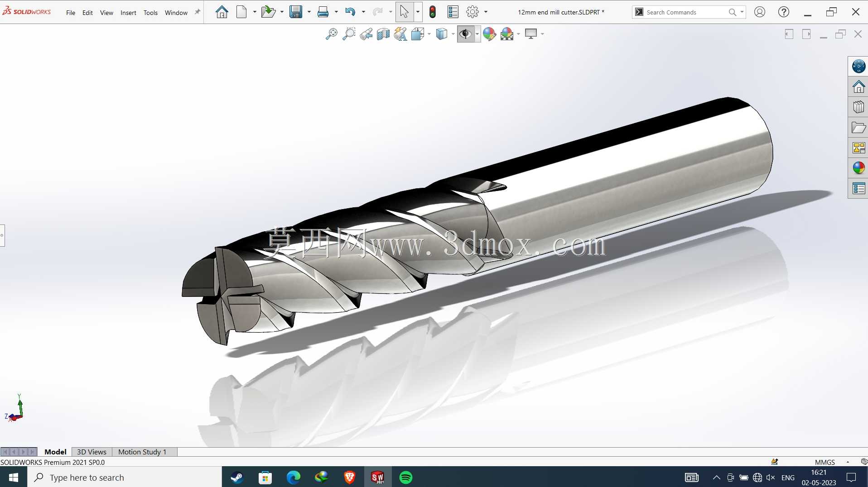Viewport: 868px width, 487px height.
Task: Open Microsoft Edge from the taskbar
Action: (293, 477)
